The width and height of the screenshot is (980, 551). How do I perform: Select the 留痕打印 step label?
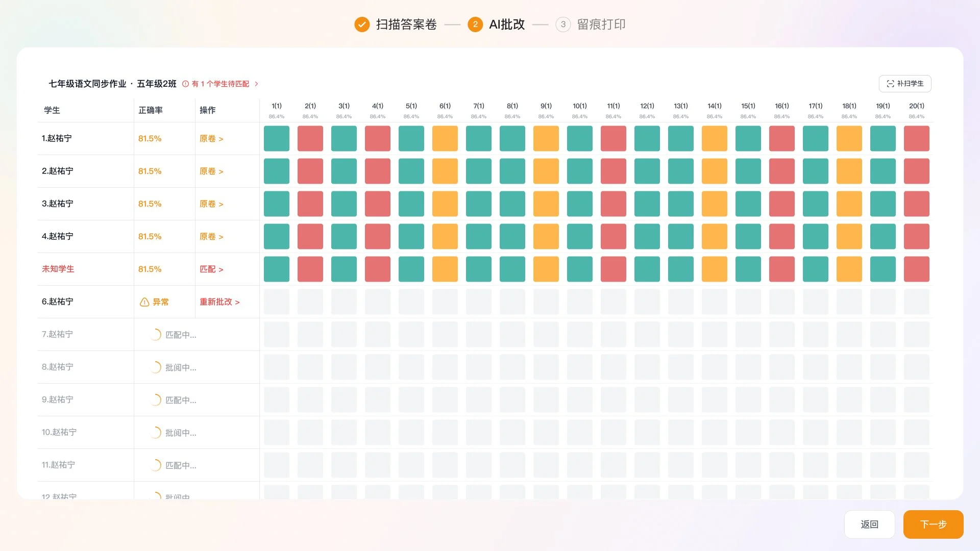601,24
